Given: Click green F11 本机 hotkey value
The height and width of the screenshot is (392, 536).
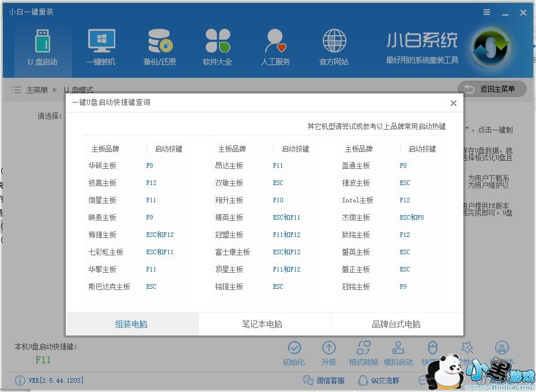Looking at the screenshot, I should [x=43, y=360].
